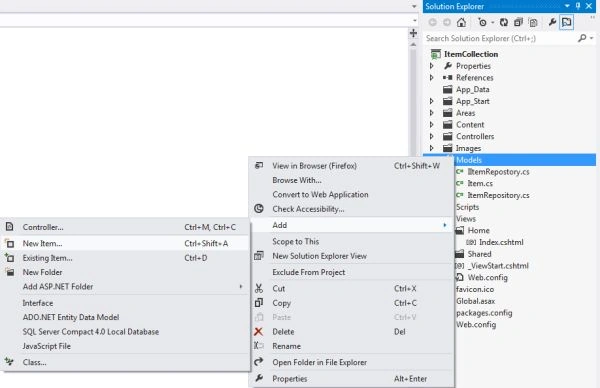Open the Add submenu
The width and height of the screenshot is (600, 388).
coord(352,225)
